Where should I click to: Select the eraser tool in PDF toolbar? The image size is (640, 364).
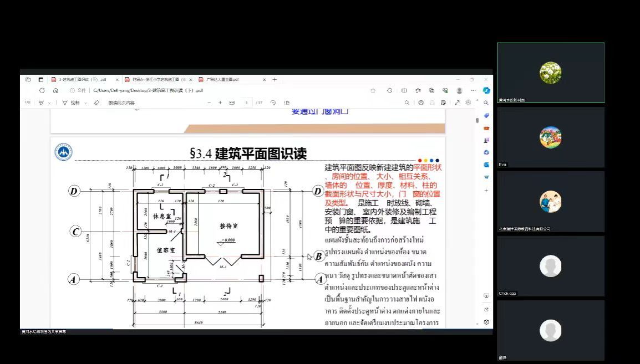click(x=96, y=102)
